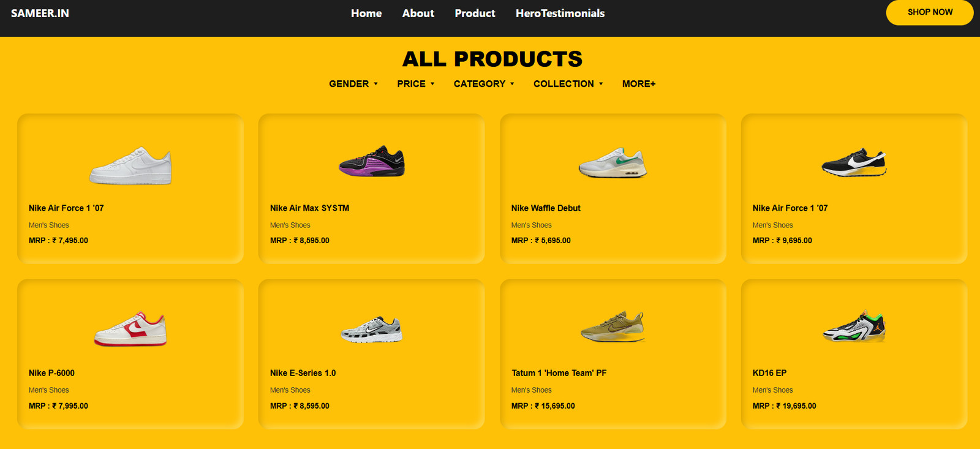Click the white Nike Air Force 1 '07 shoe image

click(x=130, y=165)
